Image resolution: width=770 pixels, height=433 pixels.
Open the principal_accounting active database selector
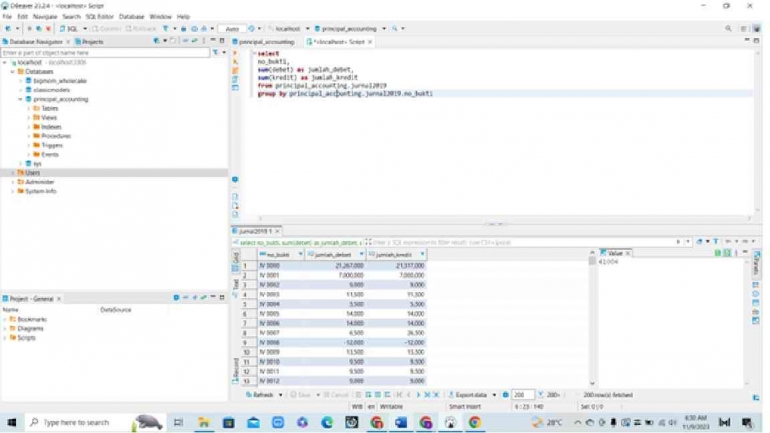tap(350, 28)
